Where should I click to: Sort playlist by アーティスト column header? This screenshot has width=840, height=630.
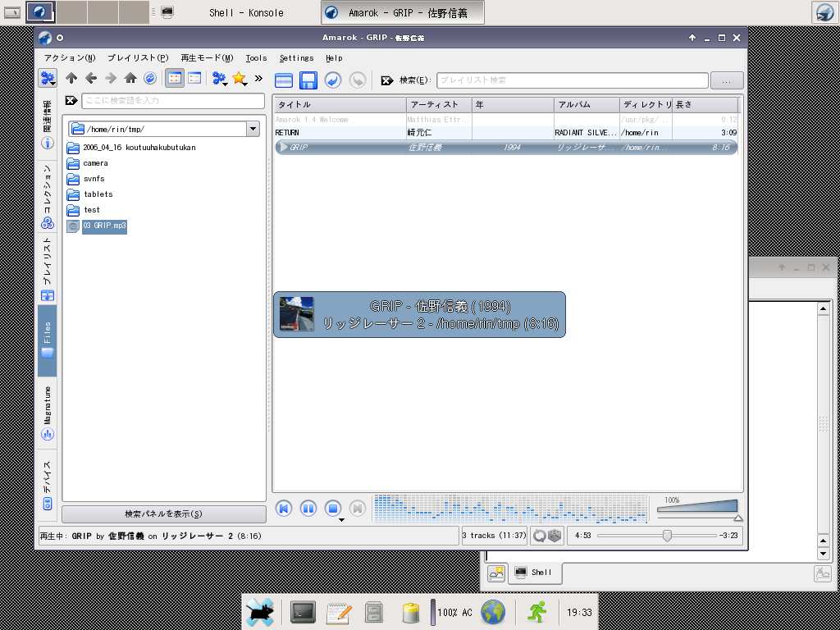click(x=440, y=104)
